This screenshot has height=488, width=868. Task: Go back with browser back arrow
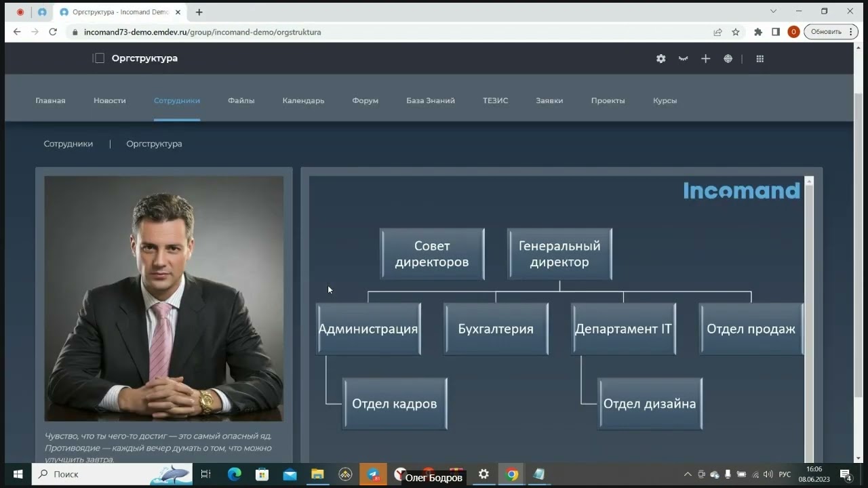pyautogui.click(x=17, y=32)
